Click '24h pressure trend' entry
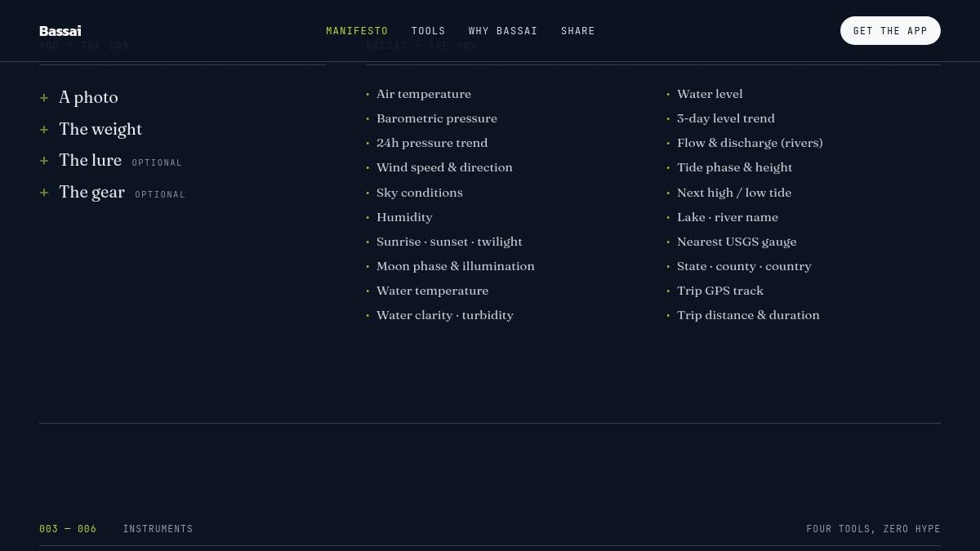This screenshot has height=551, width=980. 432,143
